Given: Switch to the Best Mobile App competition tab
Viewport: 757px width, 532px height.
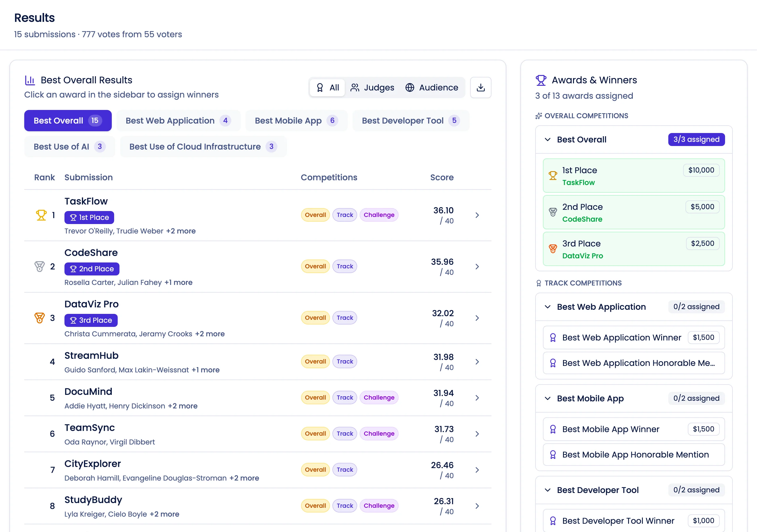Looking at the screenshot, I should [x=296, y=120].
